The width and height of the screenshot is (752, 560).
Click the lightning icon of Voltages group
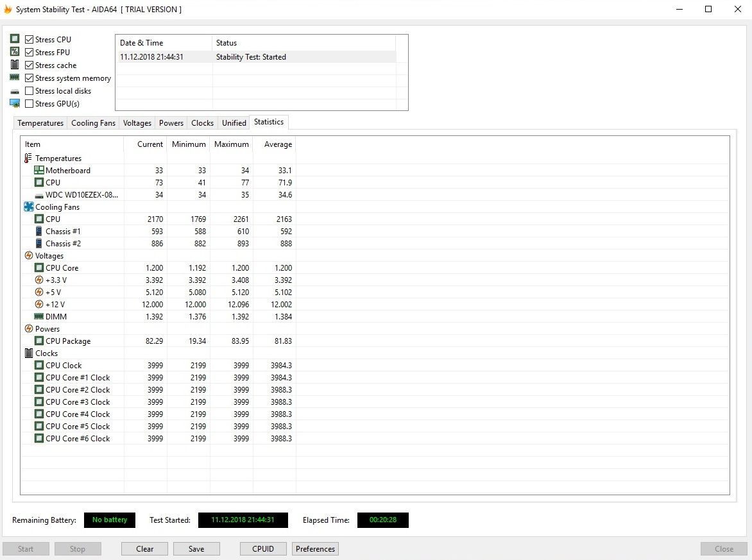(29, 255)
